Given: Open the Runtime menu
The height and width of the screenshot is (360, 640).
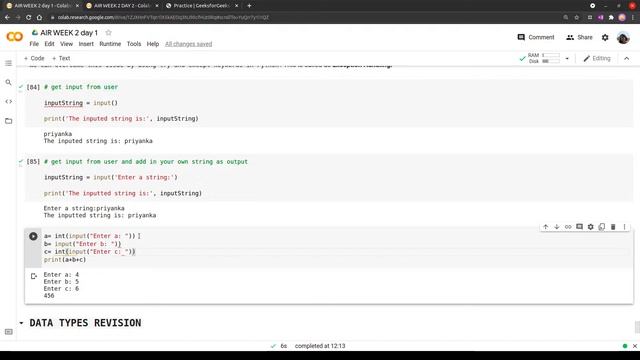Looking at the screenshot, I should (x=110, y=44).
